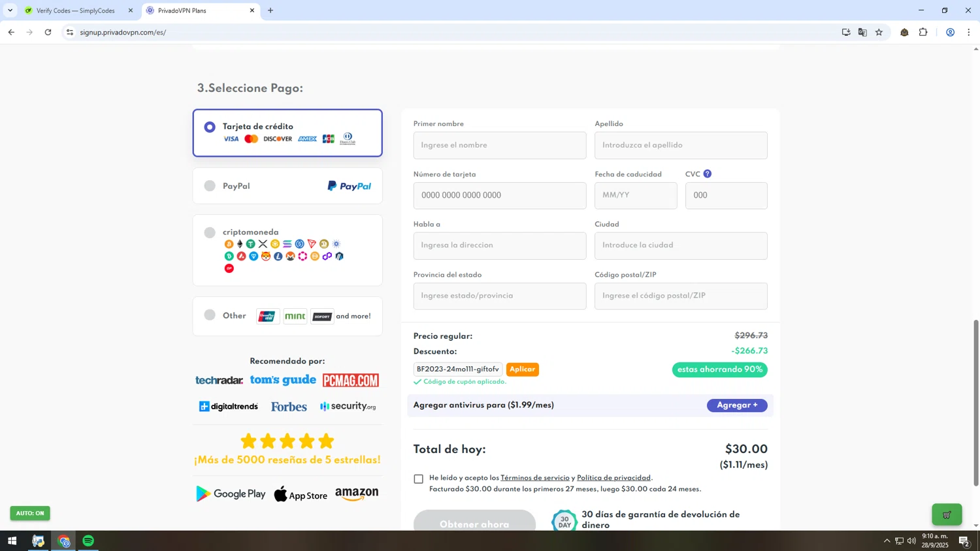Open the green shopping cart button

(947, 514)
